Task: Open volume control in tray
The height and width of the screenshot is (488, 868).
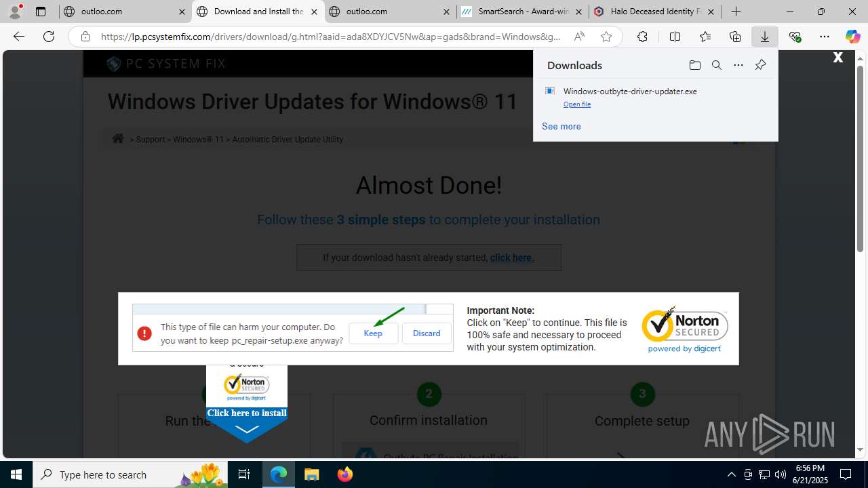Action: [x=781, y=474]
